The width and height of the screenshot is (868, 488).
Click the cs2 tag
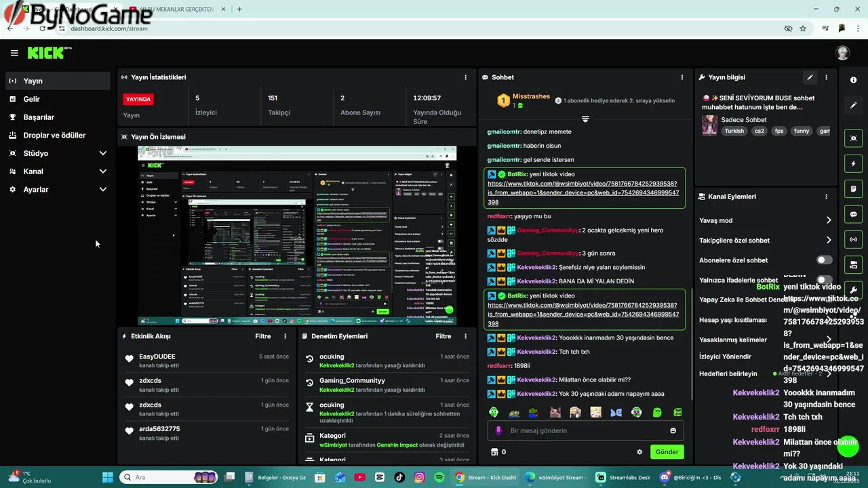click(x=759, y=131)
